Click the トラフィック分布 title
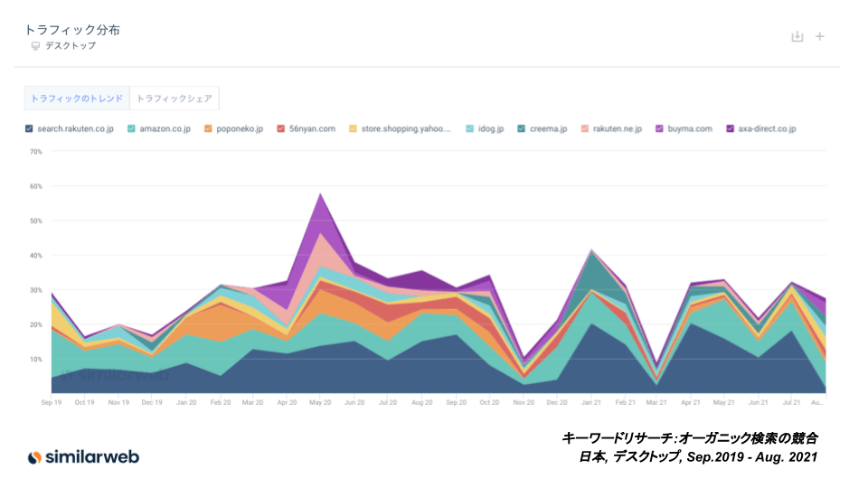This screenshot has width=868, height=488. coord(72,30)
